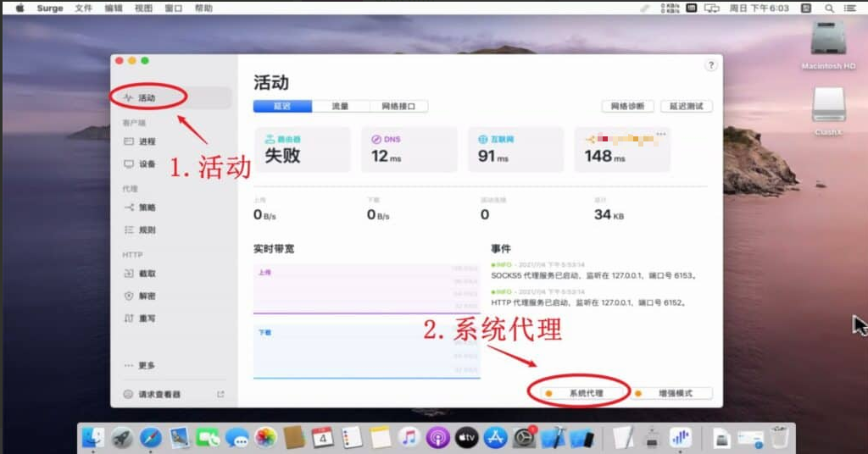This screenshot has width=868, height=454.
Task: Open 截取 (Capture) under HTTP
Action: [x=147, y=274]
